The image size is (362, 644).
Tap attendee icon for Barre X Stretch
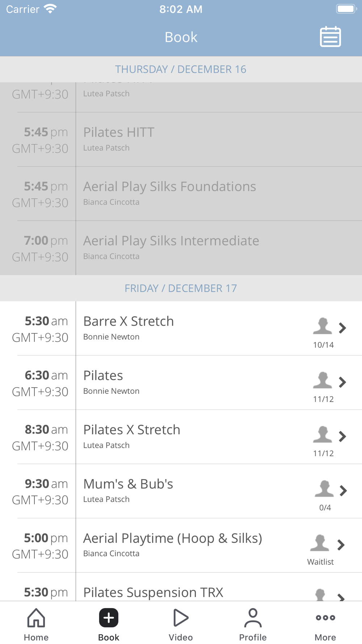(323, 326)
